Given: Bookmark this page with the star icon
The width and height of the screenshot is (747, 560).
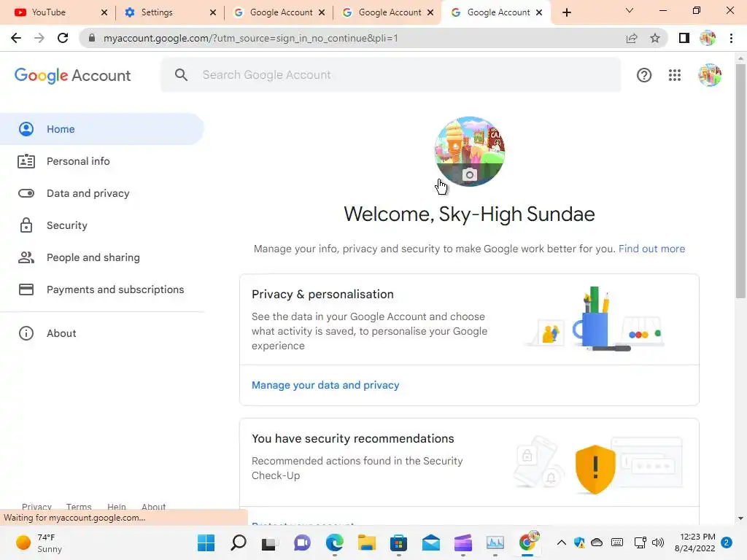Looking at the screenshot, I should (655, 38).
